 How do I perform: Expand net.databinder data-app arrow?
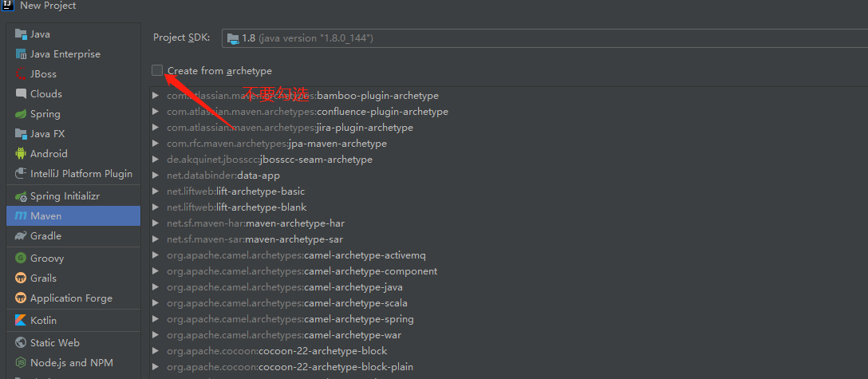[x=156, y=176]
